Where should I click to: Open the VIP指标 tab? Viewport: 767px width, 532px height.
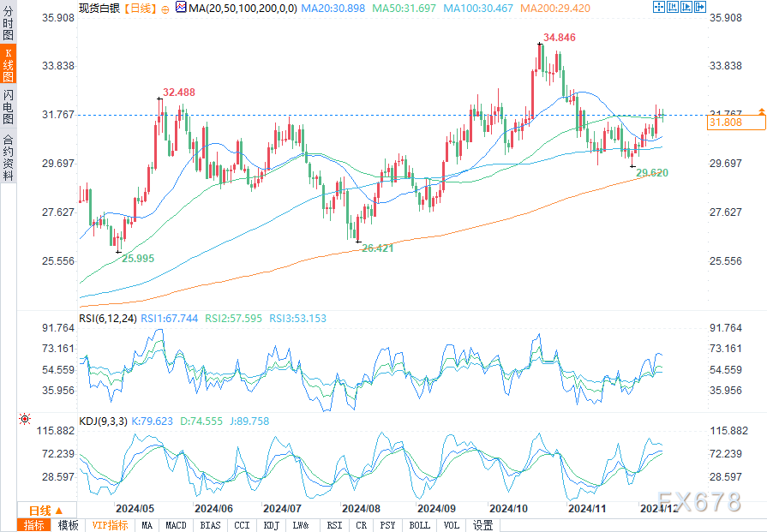click(110, 525)
